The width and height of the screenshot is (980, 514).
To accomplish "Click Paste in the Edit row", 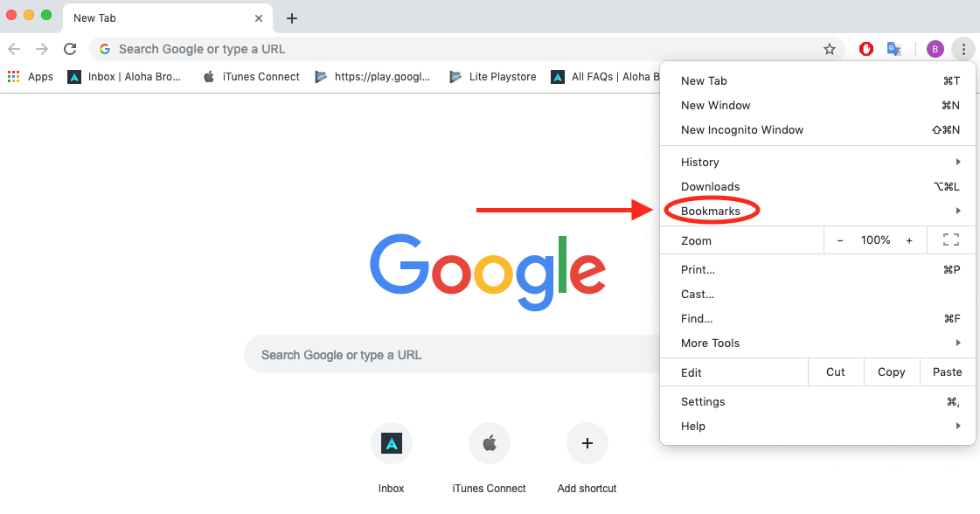I will point(948,372).
